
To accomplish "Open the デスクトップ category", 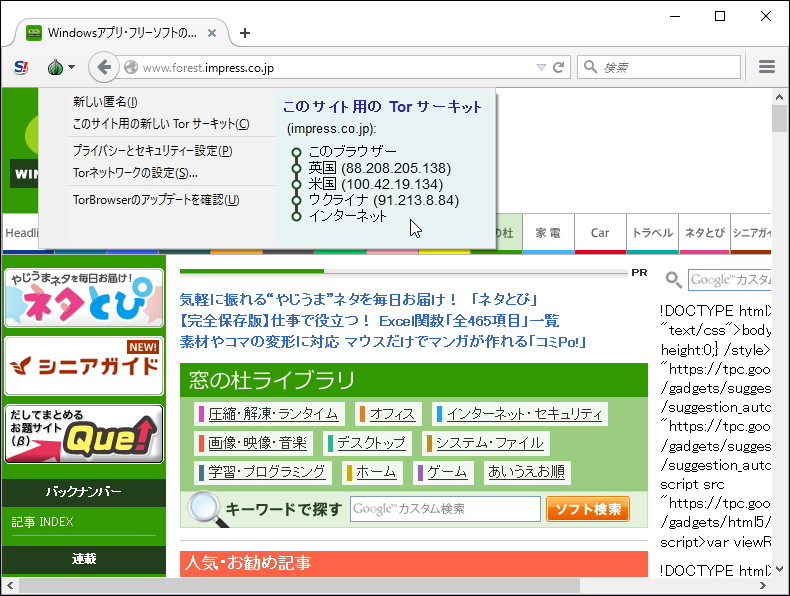I will point(367,443).
